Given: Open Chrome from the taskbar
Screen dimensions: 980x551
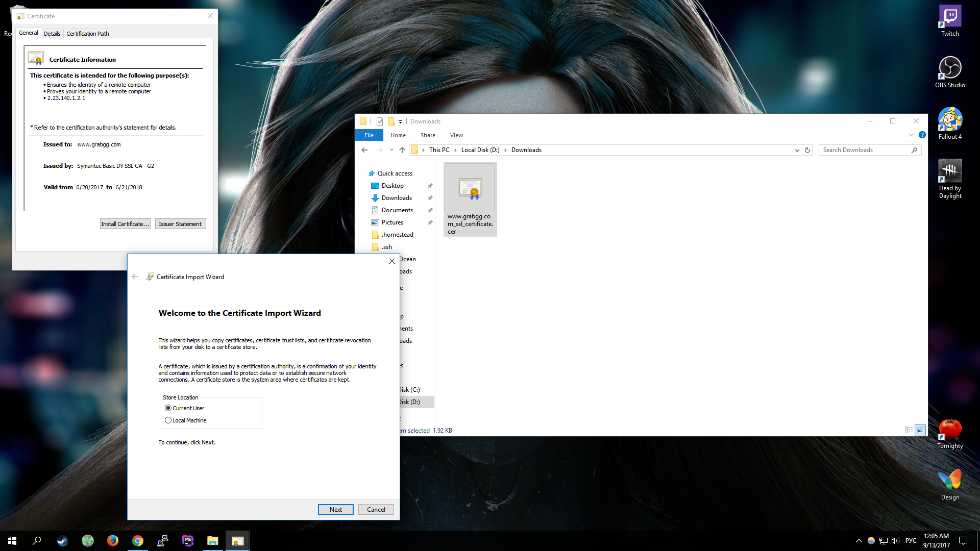Looking at the screenshot, I should 137,541.
